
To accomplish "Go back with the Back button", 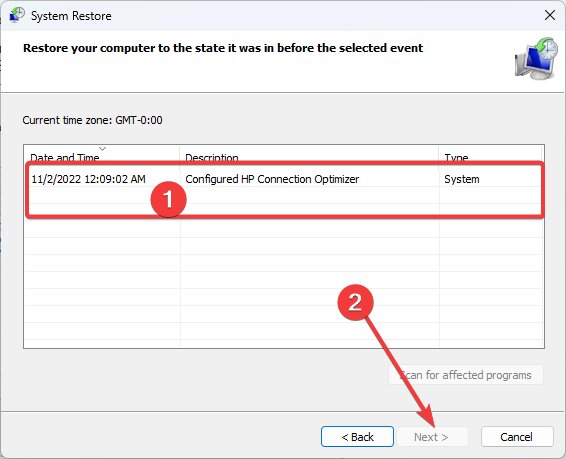I will click(357, 437).
